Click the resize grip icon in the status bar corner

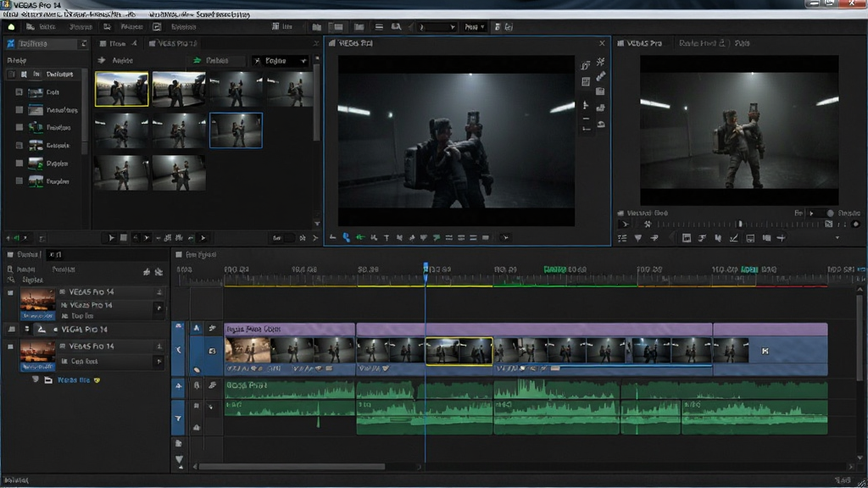tap(861, 482)
